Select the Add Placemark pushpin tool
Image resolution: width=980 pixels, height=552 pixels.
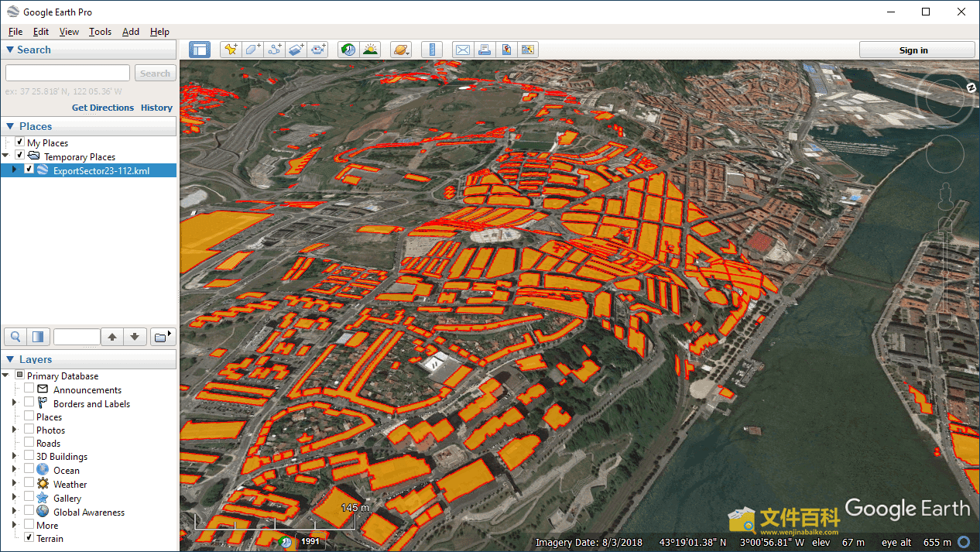[x=231, y=50]
